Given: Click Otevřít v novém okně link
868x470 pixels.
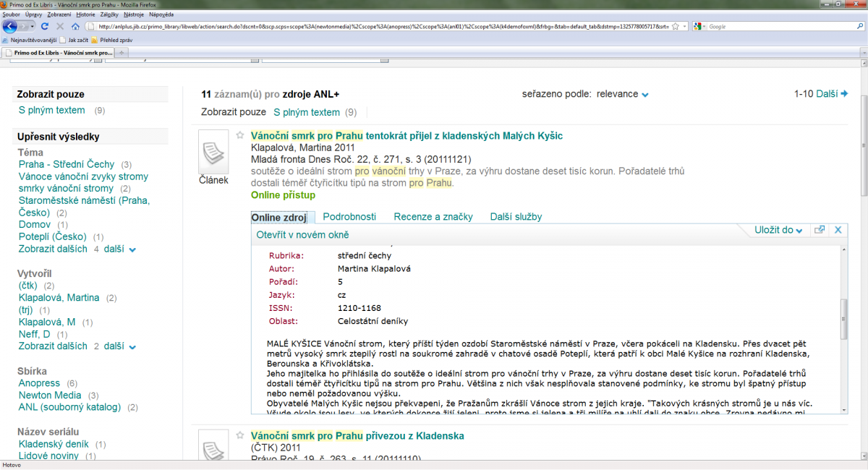Looking at the screenshot, I should 302,235.
